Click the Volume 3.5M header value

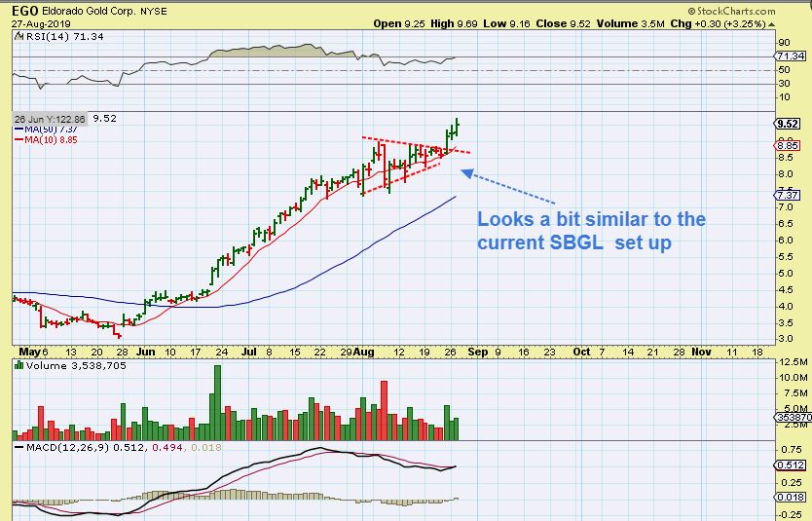[630, 23]
